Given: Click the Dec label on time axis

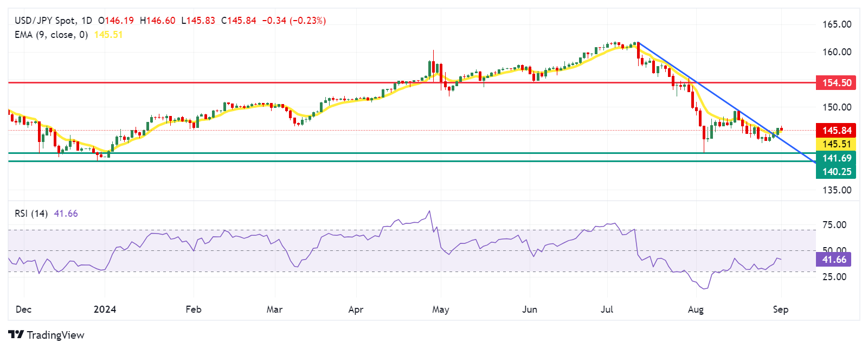Looking at the screenshot, I should (23, 309).
